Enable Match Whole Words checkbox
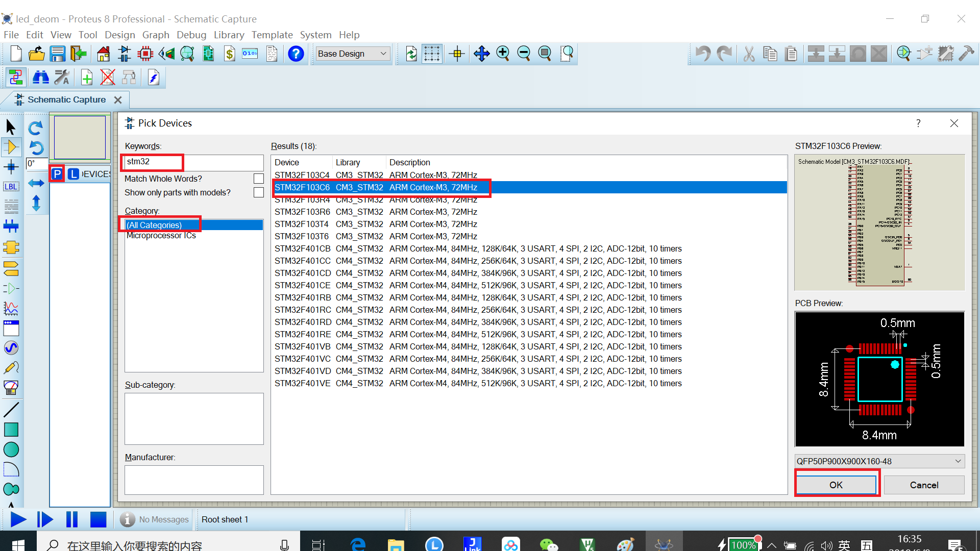 (259, 179)
